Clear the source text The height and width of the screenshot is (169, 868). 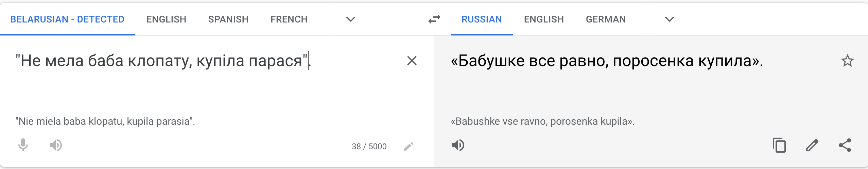coord(412,61)
